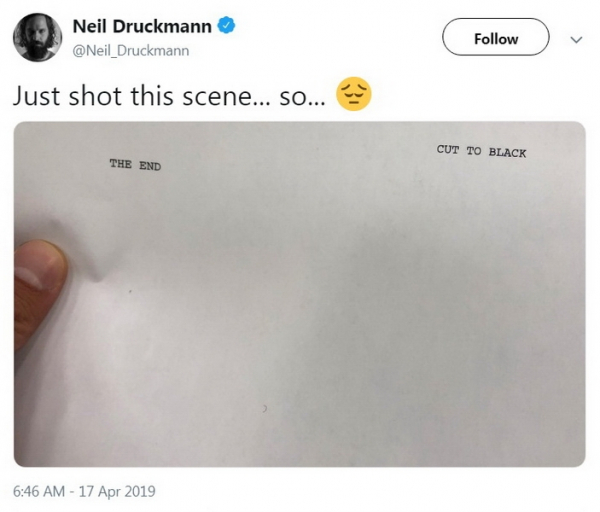
Task: Click the 17 Apr 2019 date
Action: pos(117,491)
